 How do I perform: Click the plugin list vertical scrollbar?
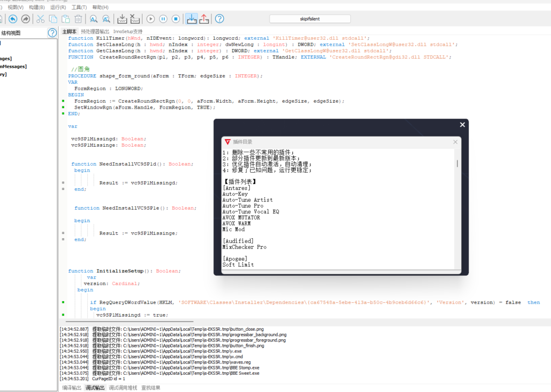click(x=457, y=164)
